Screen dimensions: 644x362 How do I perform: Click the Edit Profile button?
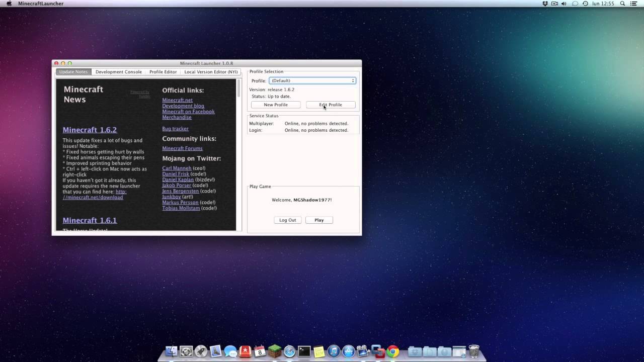(331, 105)
